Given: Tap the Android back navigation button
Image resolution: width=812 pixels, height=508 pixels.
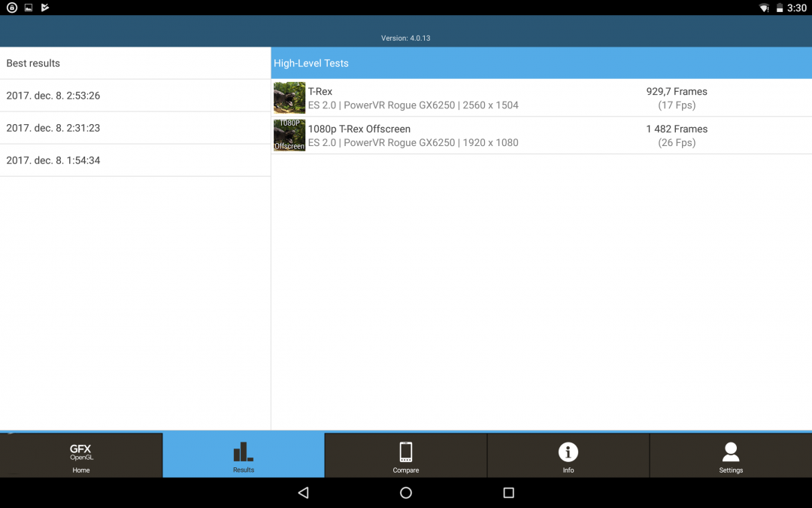Looking at the screenshot, I should click(304, 492).
